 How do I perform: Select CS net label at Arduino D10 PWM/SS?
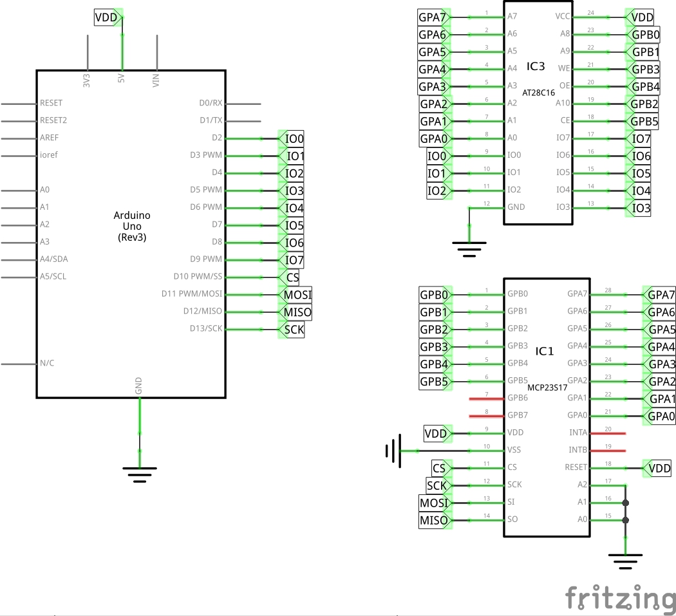click(289, 277)
